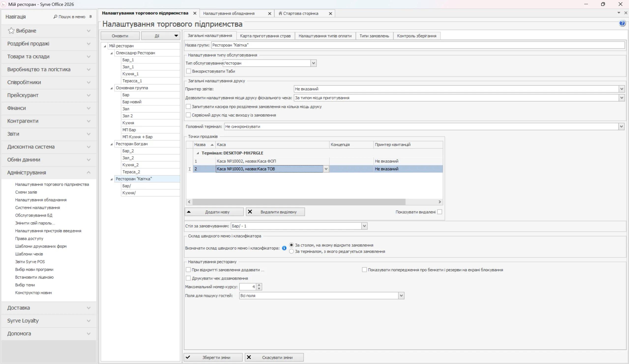Close the Стартова сторінка tab

coord(330,14)
